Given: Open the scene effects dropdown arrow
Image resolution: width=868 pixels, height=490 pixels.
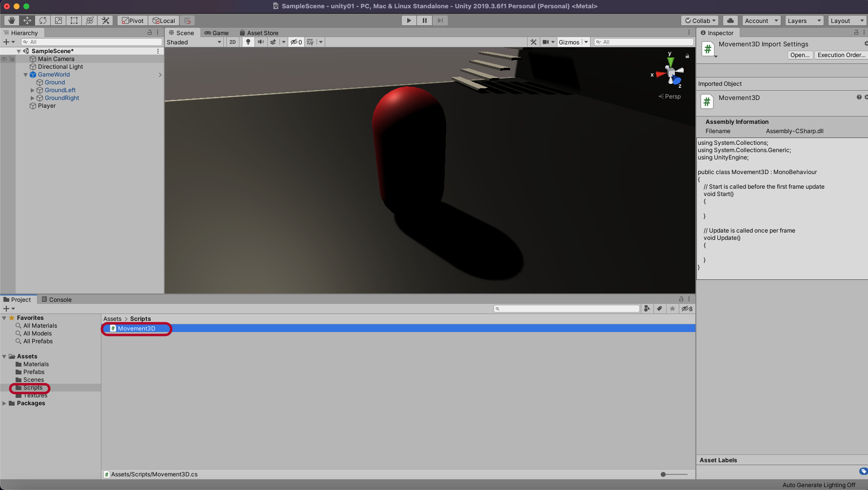Looking at the screenshot, I should [283, 42].
